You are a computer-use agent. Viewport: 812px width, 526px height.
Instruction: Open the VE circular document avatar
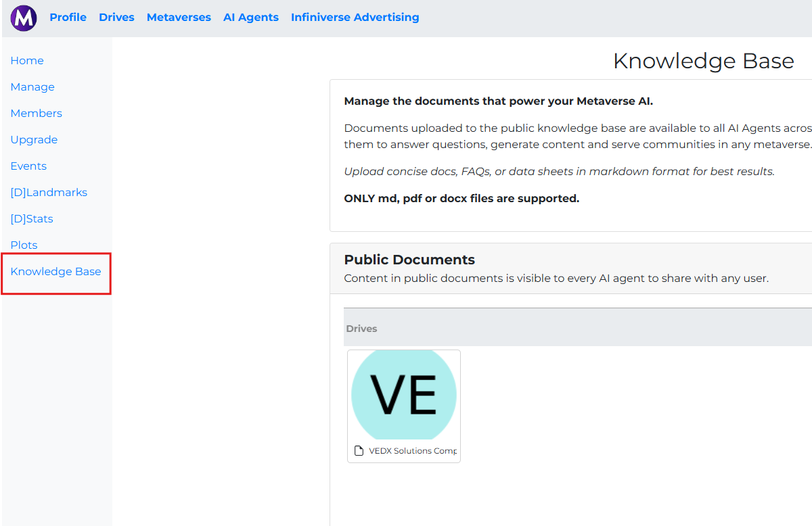point(404,394)
